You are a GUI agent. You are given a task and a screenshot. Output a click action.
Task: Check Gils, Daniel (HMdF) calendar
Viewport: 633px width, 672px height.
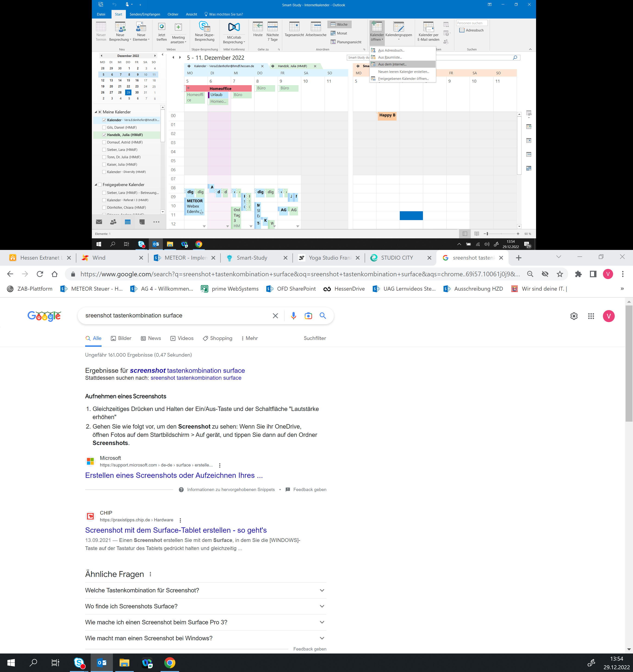(104, 128)
